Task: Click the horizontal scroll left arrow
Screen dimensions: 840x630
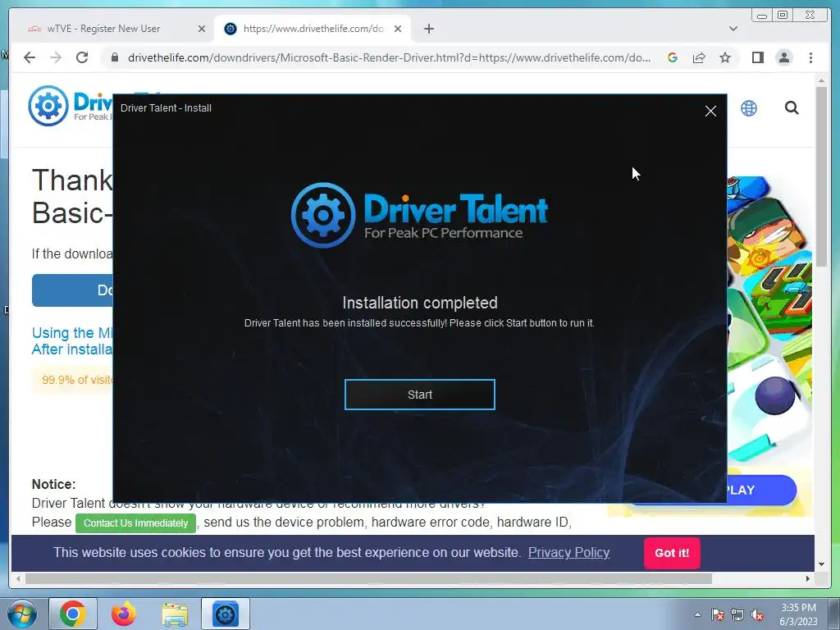Action: click(x=18, y=578)
